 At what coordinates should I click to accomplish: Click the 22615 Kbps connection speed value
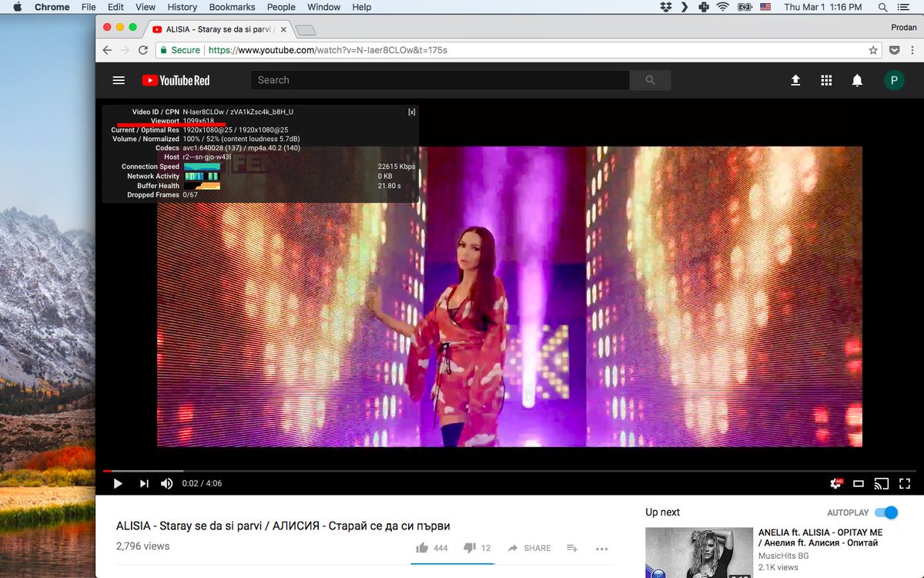coord(397,166)
